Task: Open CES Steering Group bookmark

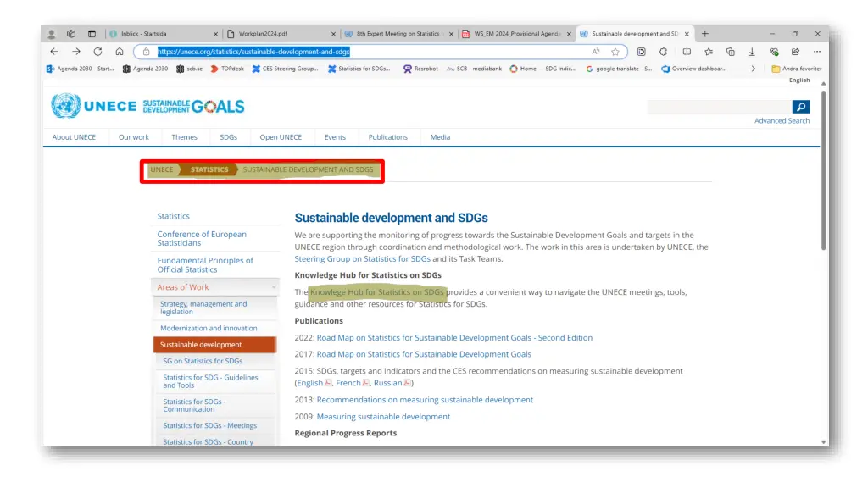Action: (285, 69)
